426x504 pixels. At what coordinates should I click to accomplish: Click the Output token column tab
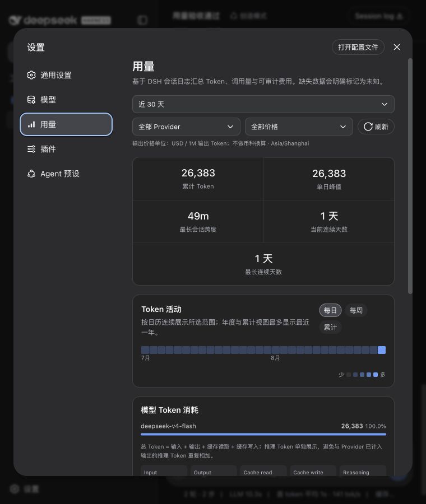[214, 471]
